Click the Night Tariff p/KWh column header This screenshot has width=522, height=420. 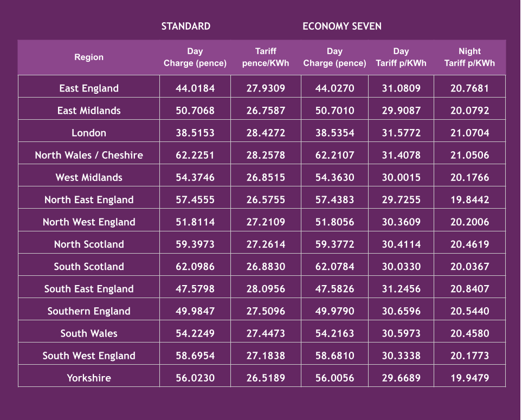tap(469, 57)
